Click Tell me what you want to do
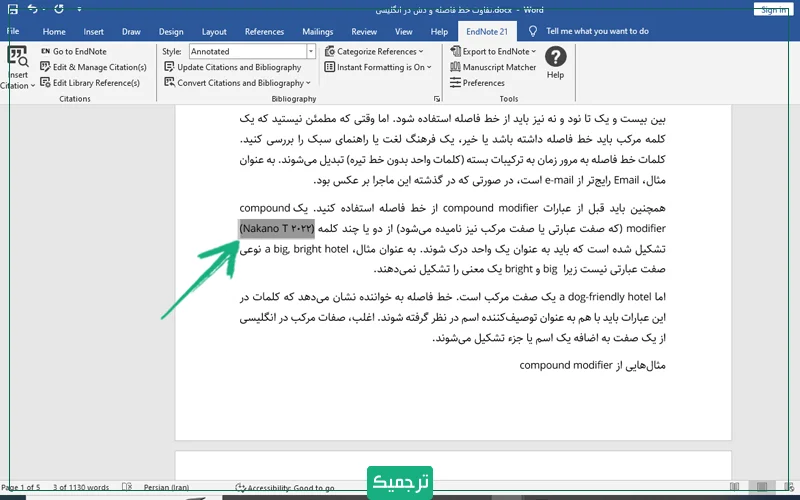Image resolution: width=800 pixels, height=500 pixels. (x=597, y=31)
